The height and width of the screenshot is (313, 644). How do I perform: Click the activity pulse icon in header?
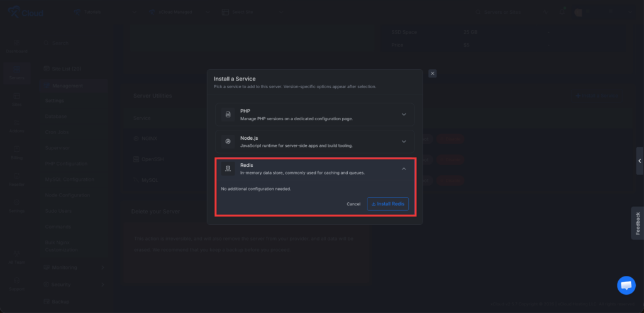click(545, 13)
